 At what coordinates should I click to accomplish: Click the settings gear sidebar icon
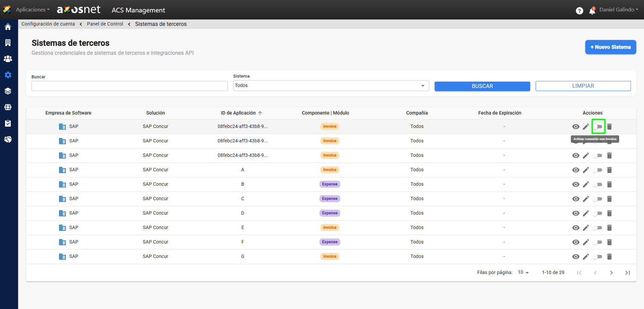pos(8,75)
